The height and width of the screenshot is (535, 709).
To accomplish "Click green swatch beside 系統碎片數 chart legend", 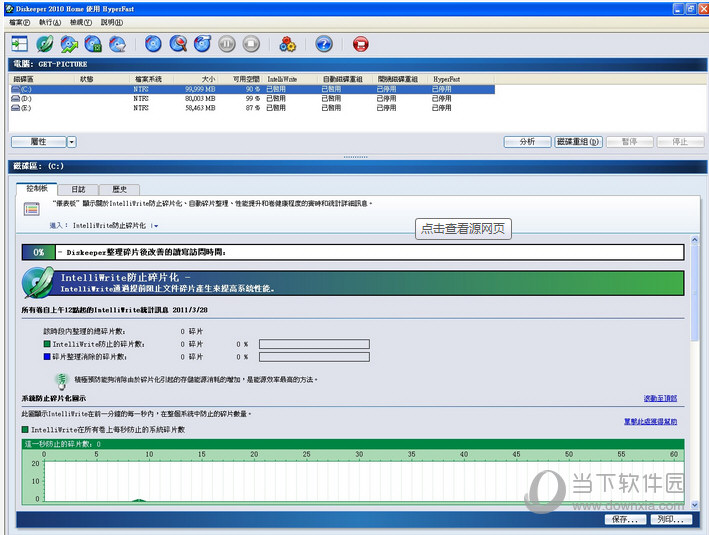I will [25, 429].
